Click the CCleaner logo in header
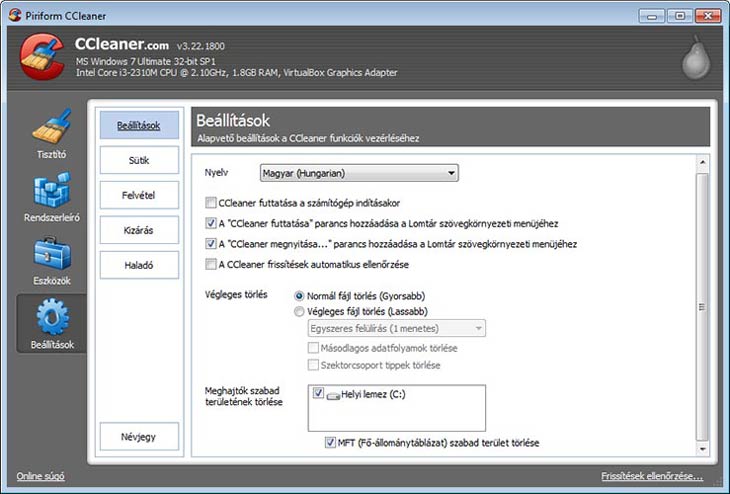This screenshot has height=494, width=730. pyautogui.click(x=42, y=57)
